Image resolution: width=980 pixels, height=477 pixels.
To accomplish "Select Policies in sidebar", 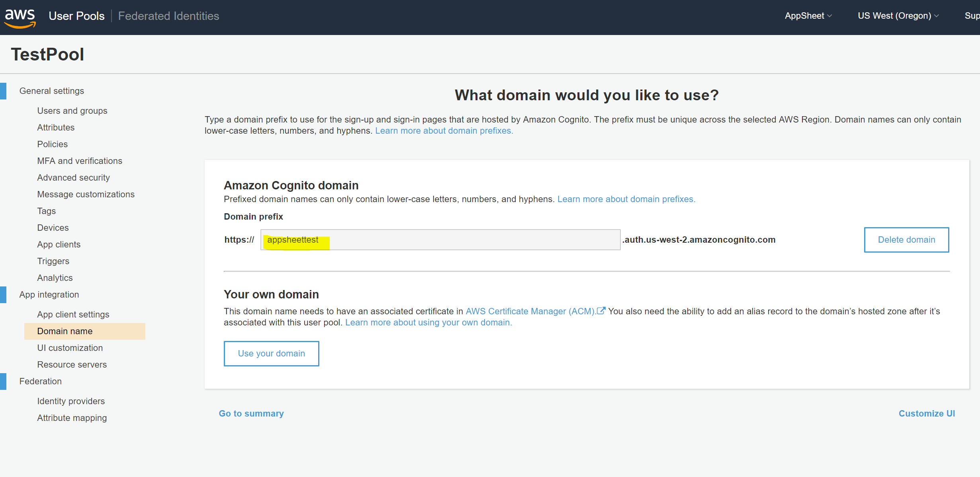I will coord(52,144).
